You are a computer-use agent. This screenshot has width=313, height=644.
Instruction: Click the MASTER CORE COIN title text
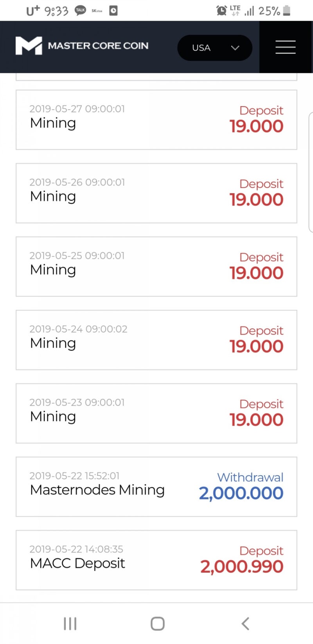(98, 46)
